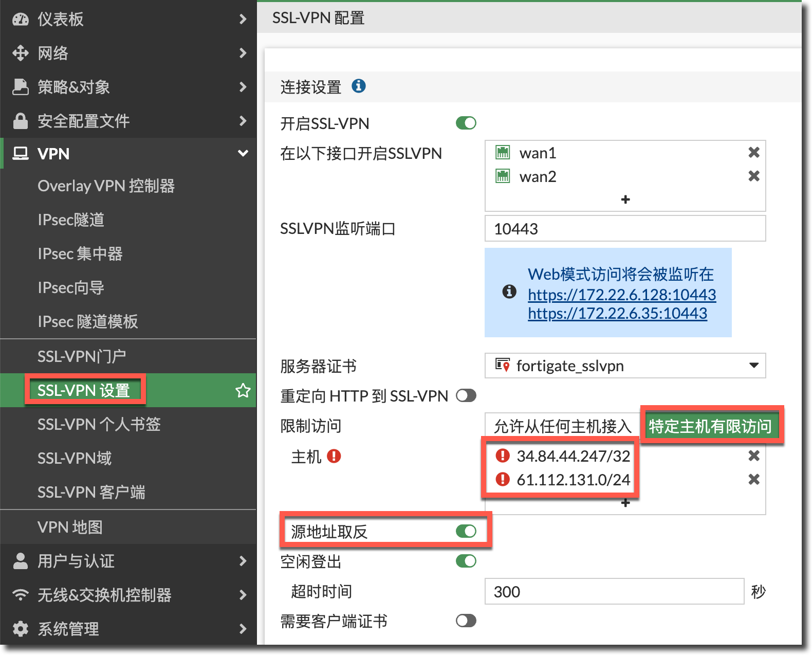The image size is (812, 655).
Task: Toggle 空闲登出 switch
Action: pyautogui.click(x=466, y=561)
